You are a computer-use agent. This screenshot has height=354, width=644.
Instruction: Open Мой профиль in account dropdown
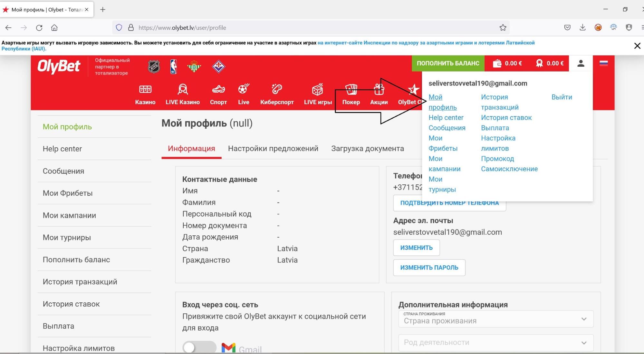coord(442,102)
